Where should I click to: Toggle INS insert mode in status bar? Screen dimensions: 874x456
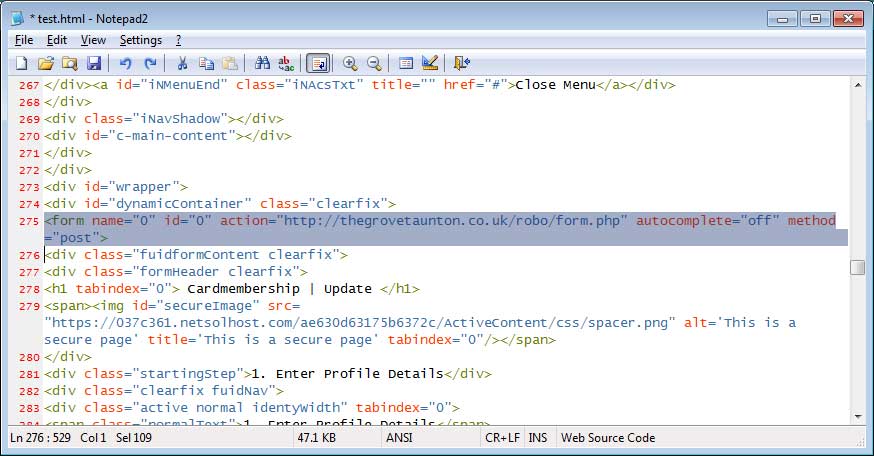(x=538, y=437)
